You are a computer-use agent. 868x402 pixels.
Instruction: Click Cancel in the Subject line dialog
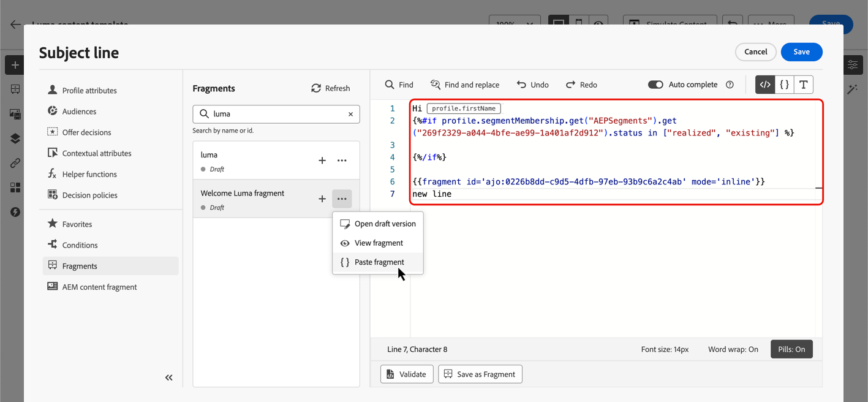(755, 52)
